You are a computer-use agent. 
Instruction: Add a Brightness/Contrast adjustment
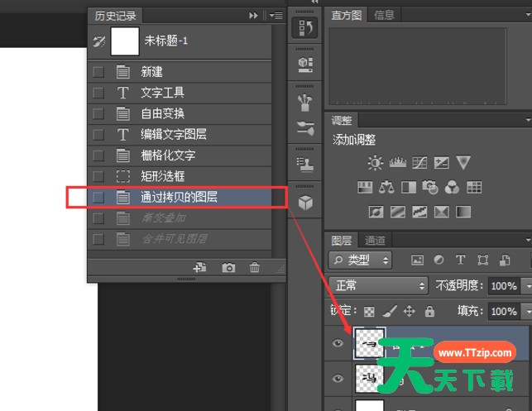tap(376, 163)
